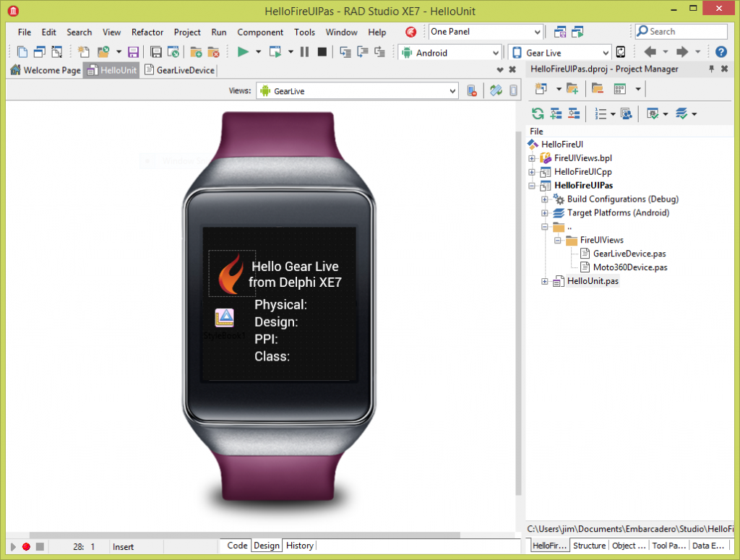This screenshot has height=560, width=740.
Task: Open the Views GearLive dropdown
Action: click(x=453, y=90)
